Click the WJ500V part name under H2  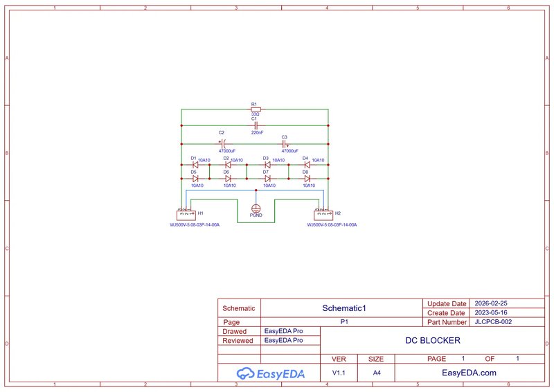point(332,225)
